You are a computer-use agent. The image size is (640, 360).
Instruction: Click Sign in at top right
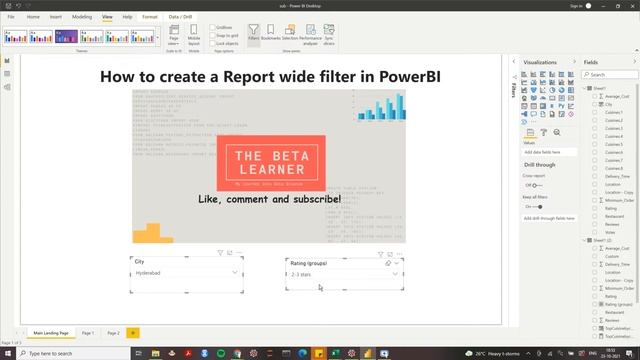click(576, 6)
